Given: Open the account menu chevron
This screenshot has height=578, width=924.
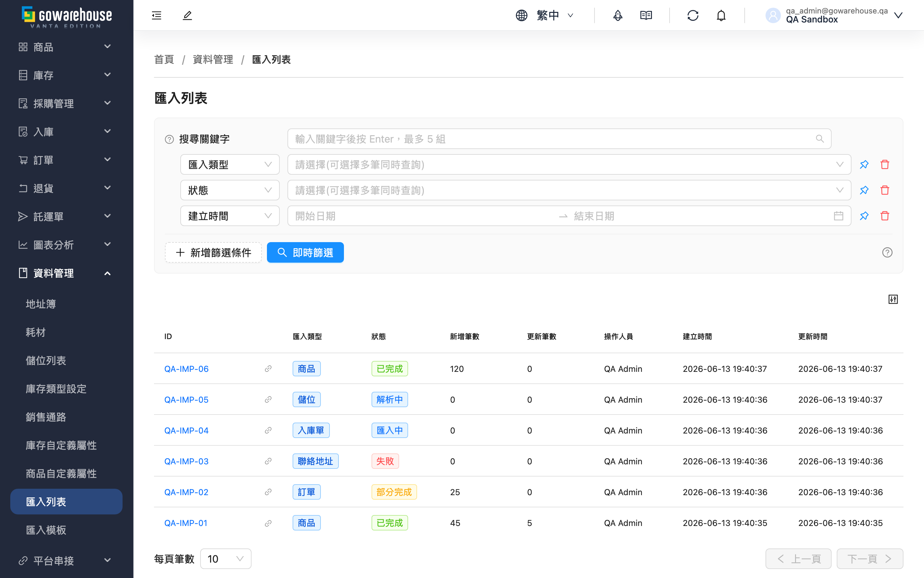Looking at the screenshot, I should (898, 15).
